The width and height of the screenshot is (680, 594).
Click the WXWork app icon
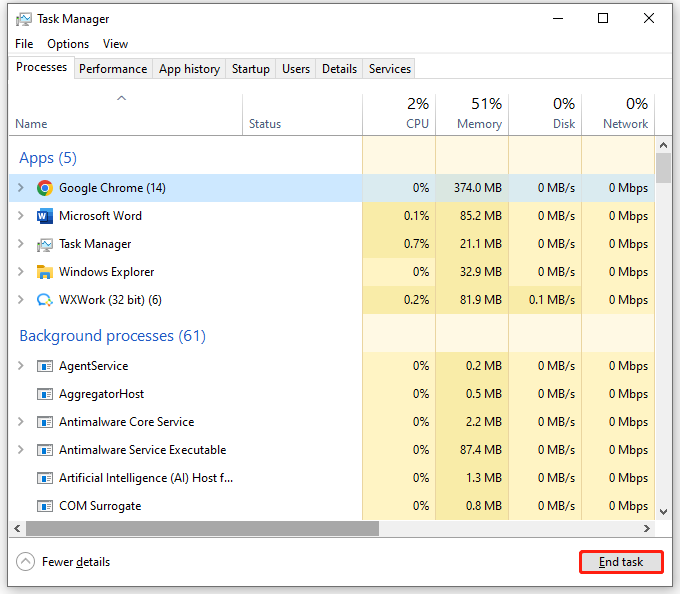click(x=44, y=300)
